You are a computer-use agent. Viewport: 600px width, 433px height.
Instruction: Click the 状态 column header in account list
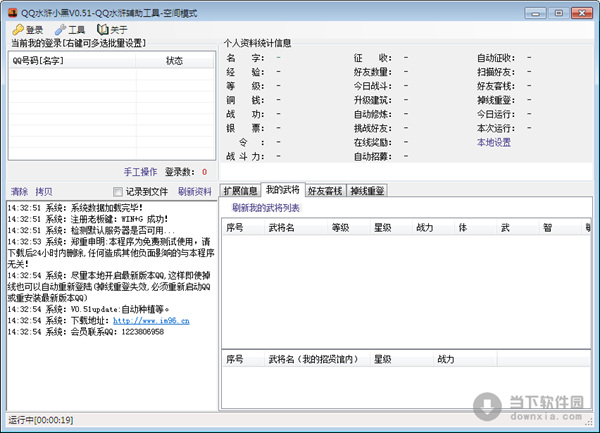174,61
